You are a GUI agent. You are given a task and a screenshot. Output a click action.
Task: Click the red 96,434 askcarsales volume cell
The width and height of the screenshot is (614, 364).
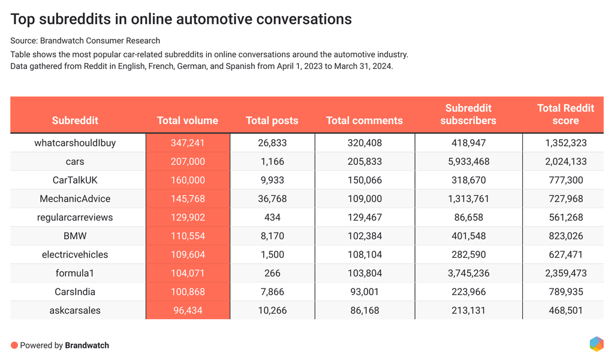tap(188, 310)
